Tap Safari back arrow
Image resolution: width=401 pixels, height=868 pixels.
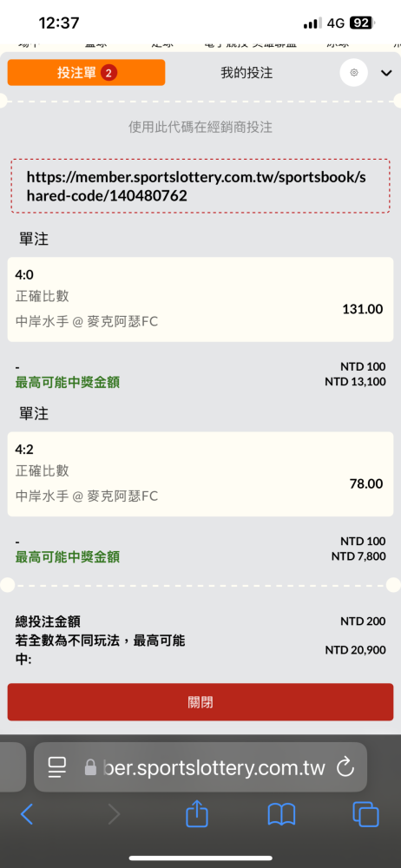click(27, 814)
